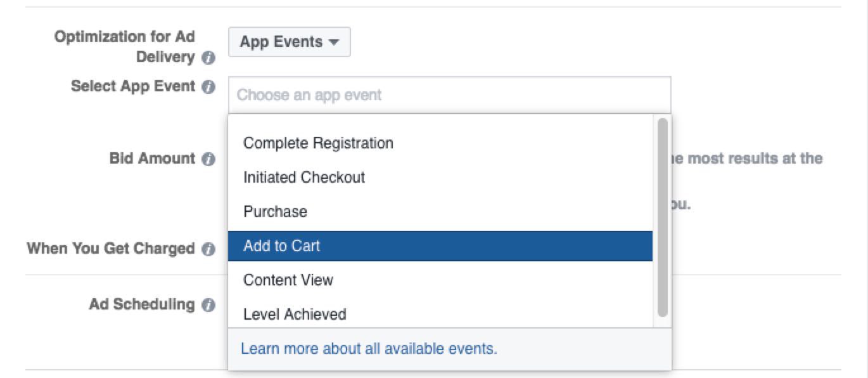Open info icon beside Optimization for Ad Delivery
This screenshot has width=868, height=378.
(x=208, y=58)
